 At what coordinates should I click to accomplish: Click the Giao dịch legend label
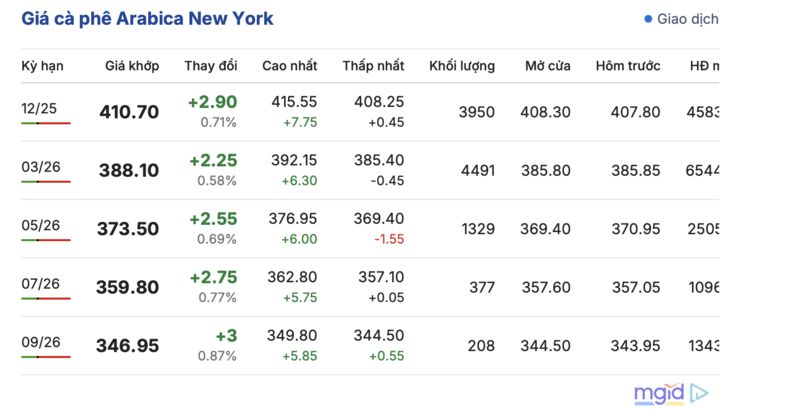(x=688, y=19)
